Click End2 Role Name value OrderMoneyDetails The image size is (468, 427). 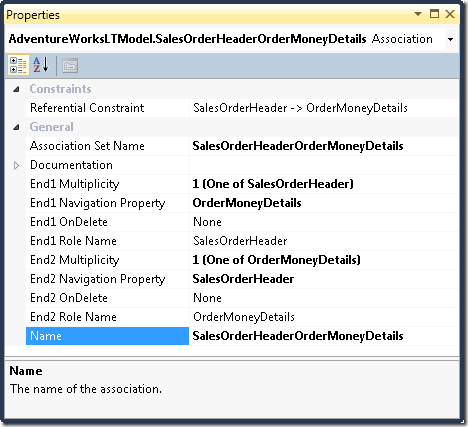(x=244, y=317)
